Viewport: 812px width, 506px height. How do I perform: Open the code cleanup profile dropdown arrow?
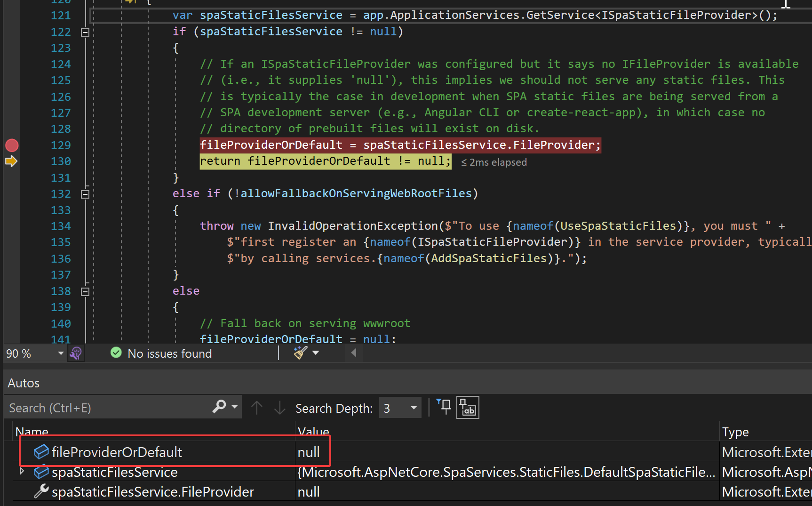coord(316,353)
